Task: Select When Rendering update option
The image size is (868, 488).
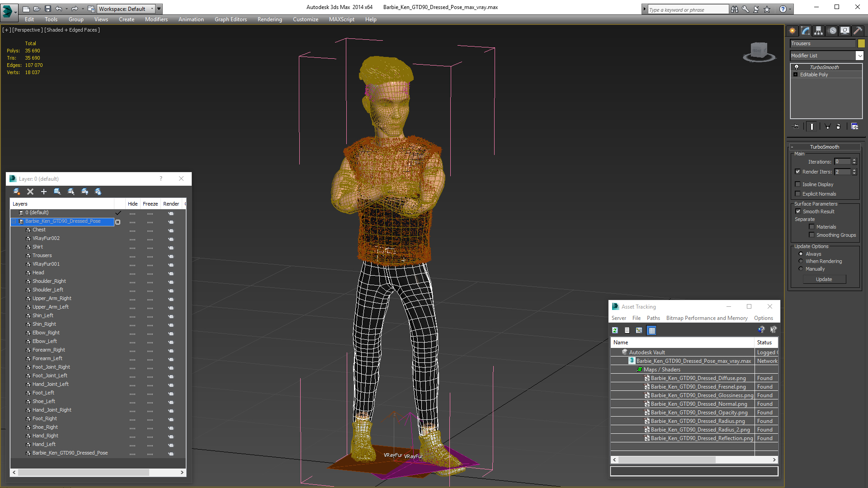Action: [801, 261]
